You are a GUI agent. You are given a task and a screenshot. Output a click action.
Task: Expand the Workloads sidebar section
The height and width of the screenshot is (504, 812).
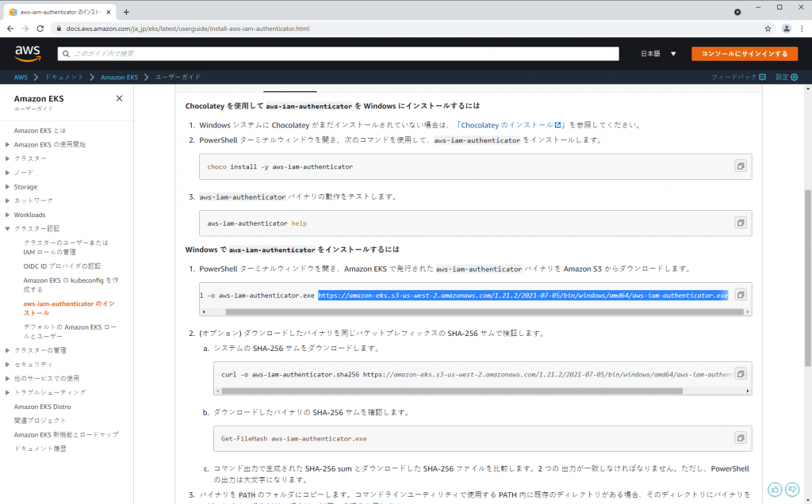coord(7,214)
